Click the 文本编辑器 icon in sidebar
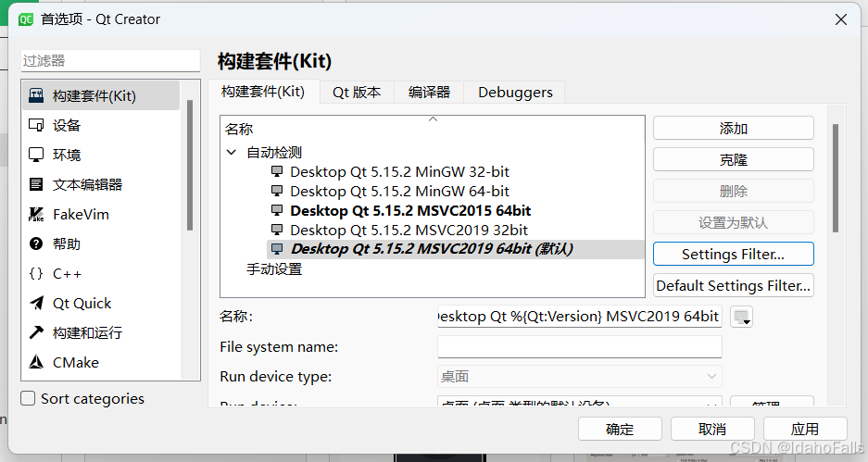This screenshot has height=462, width=868. (36, 184)
